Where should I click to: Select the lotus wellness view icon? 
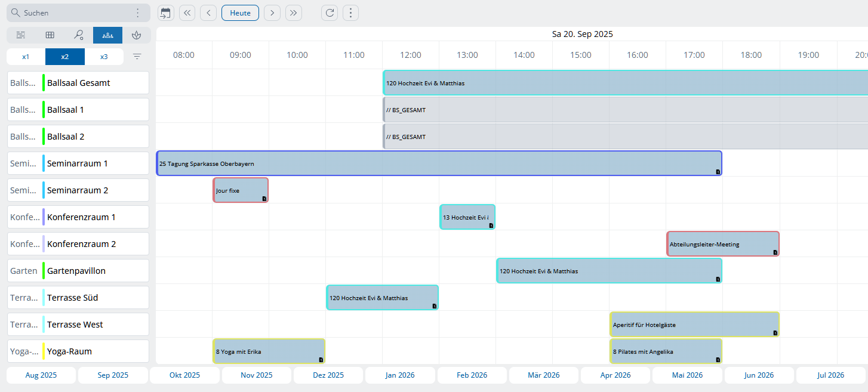point(137,35)
